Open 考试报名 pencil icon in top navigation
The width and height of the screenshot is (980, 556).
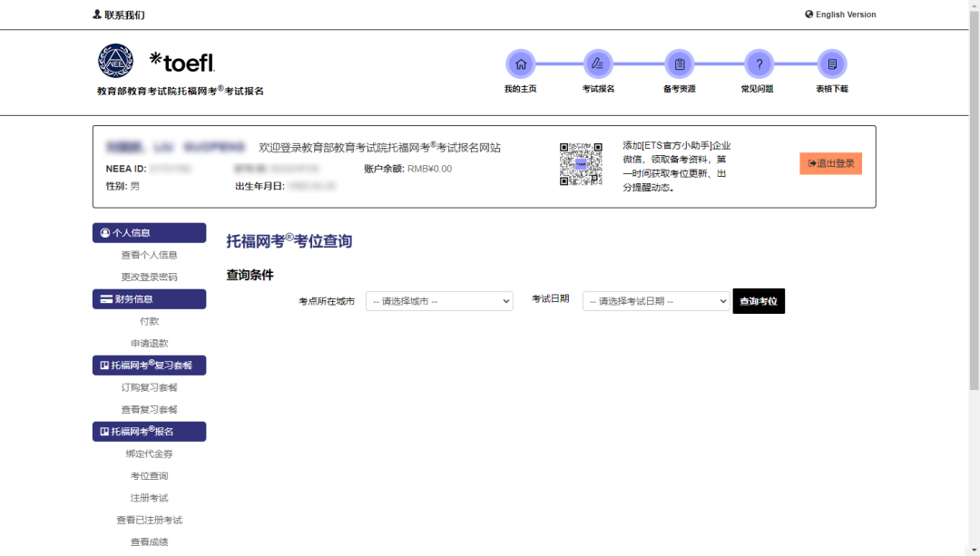598,64
